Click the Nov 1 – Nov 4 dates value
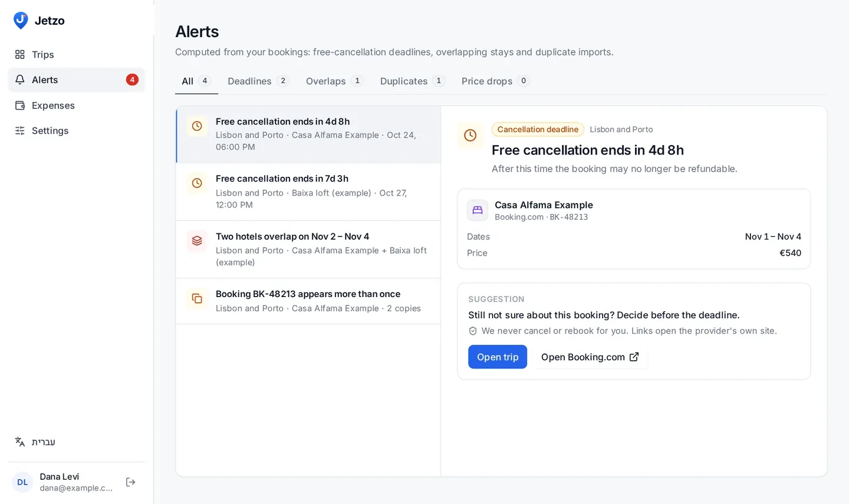The width and height of the screenshot is (849, 504). [773, 236]
